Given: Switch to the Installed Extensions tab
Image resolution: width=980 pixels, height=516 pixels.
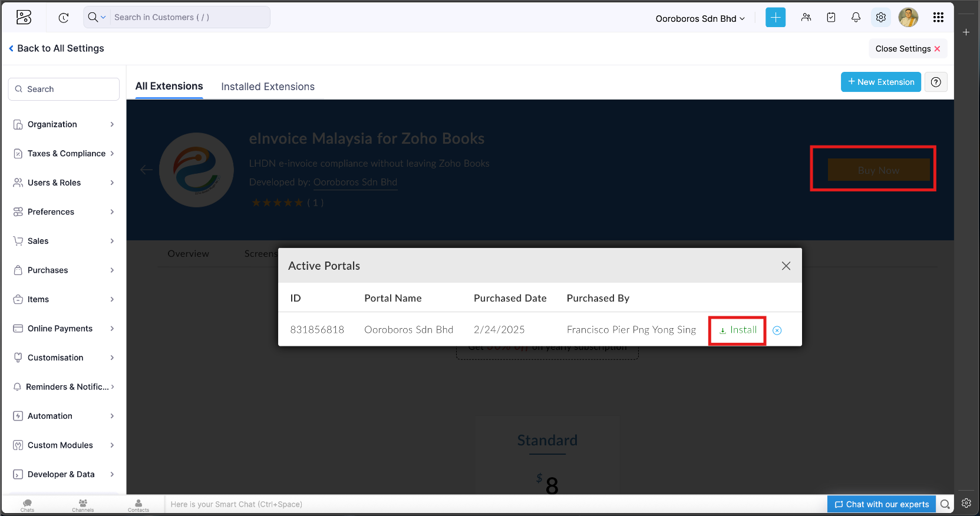Looking at the screenshot, I should coord(268,87).
